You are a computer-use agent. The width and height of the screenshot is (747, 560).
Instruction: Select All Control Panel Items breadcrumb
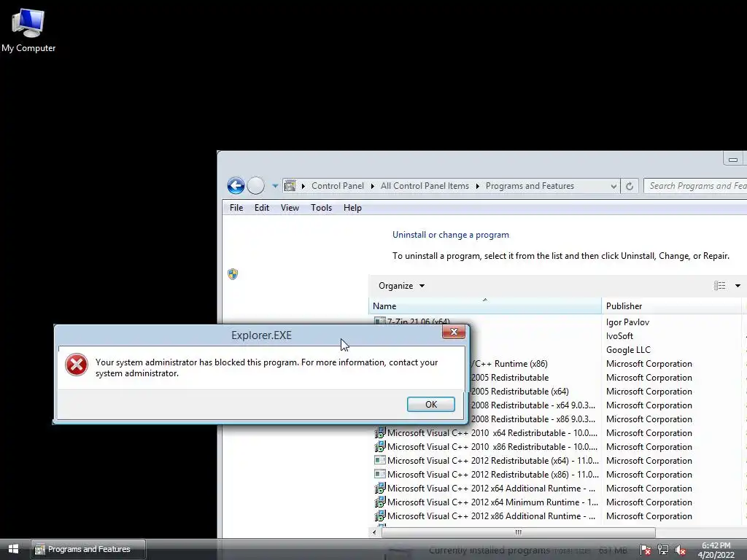(425, 186)
